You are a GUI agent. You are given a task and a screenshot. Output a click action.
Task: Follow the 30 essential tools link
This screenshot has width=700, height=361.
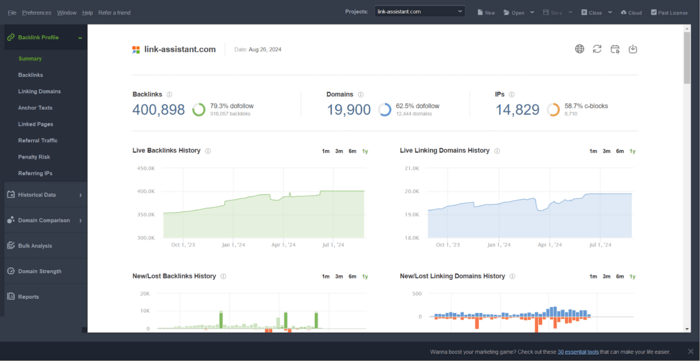tap(578, 352)
